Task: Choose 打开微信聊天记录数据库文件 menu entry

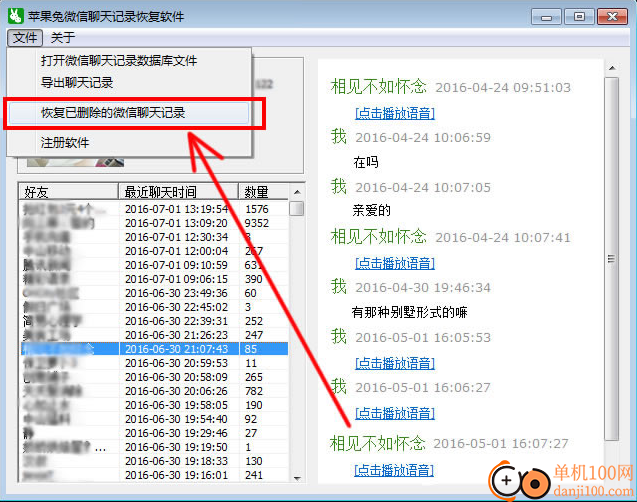Action: pyautogui.click(x=129, y=61)
